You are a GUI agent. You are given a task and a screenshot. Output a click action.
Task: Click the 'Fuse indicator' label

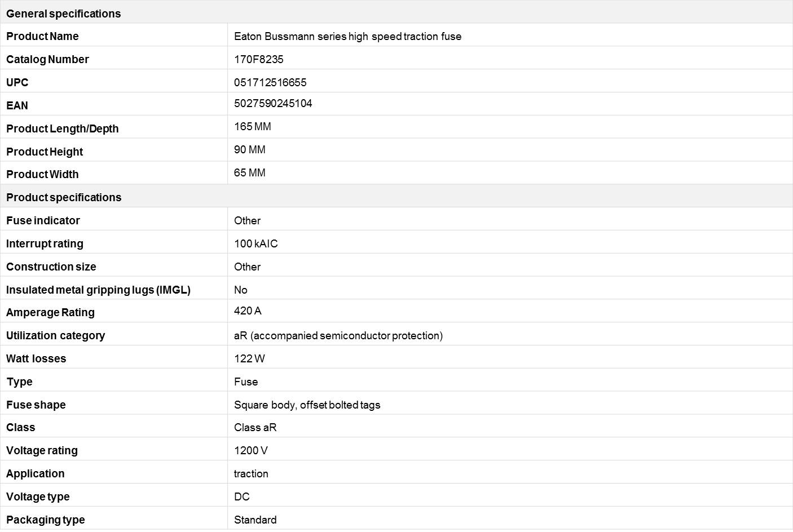(x=43, y=220)
